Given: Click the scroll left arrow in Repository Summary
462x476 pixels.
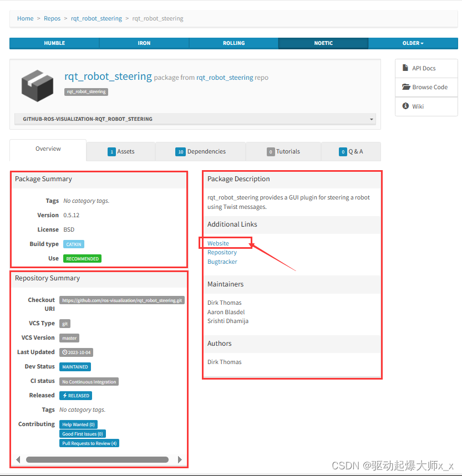Looking at the screenshot, I should 18,459.
